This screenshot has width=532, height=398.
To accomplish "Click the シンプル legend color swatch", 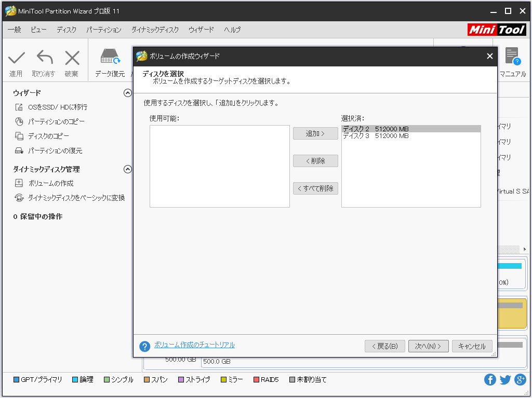I will point(107,379).
